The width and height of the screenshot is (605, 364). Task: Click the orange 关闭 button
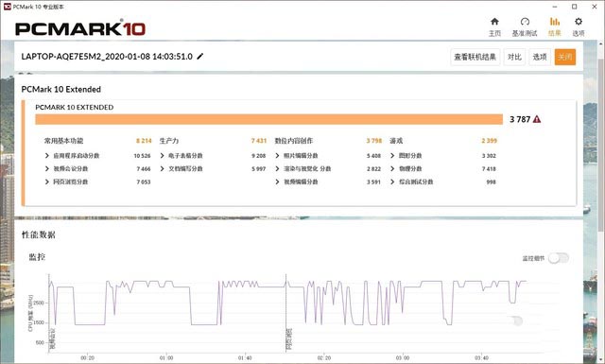pyautogui.click(x=565, y=57)
